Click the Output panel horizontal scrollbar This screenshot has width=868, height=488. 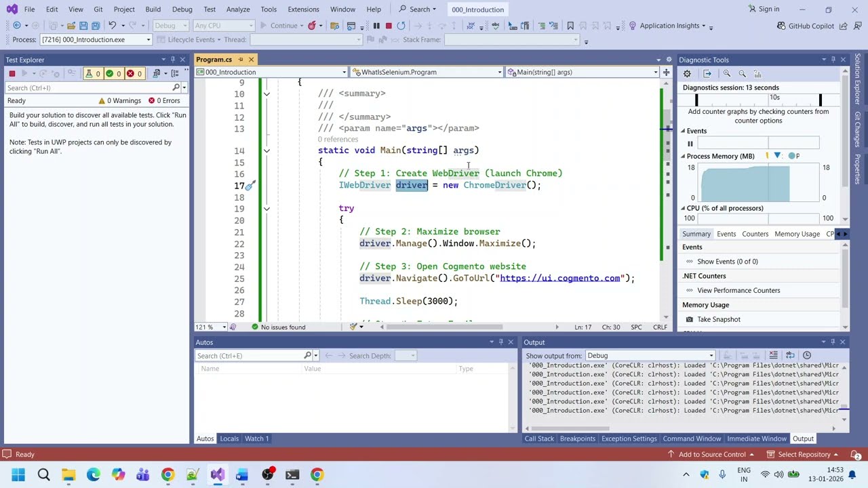[x=570, y=428]
